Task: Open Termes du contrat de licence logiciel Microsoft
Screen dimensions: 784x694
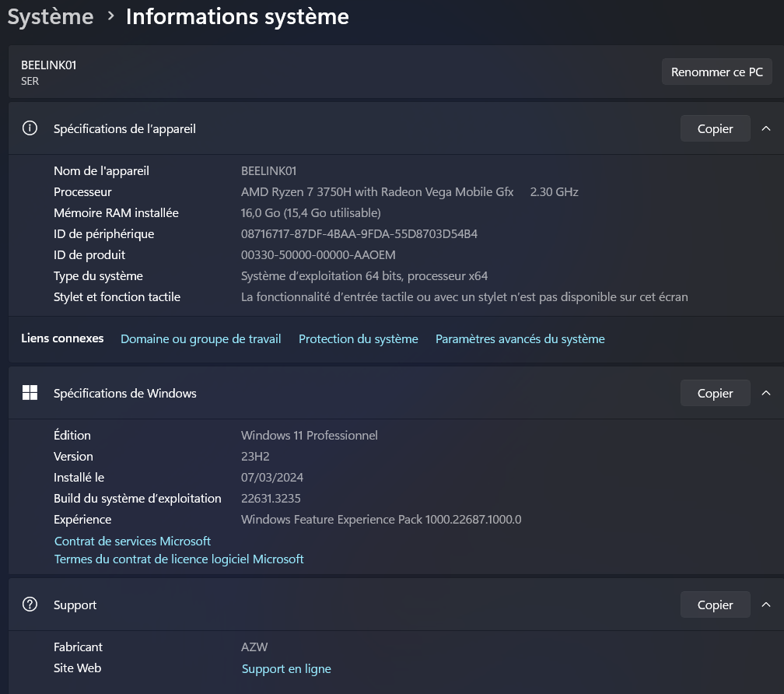Action: 179,559
